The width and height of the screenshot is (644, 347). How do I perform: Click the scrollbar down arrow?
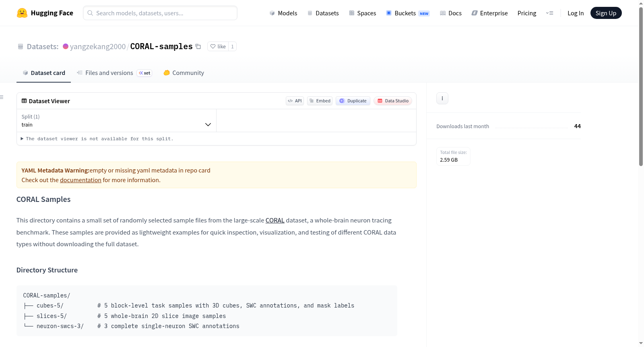click(x=641, y=343)
